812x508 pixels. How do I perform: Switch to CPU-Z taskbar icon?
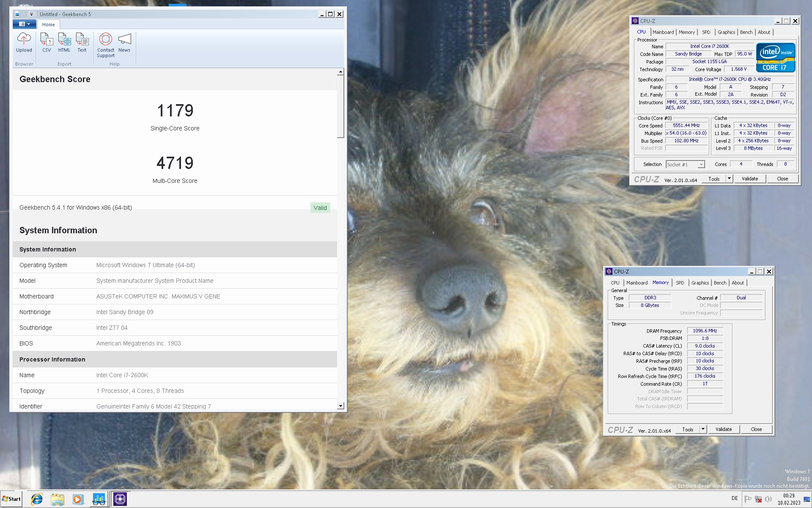(120, 500)
